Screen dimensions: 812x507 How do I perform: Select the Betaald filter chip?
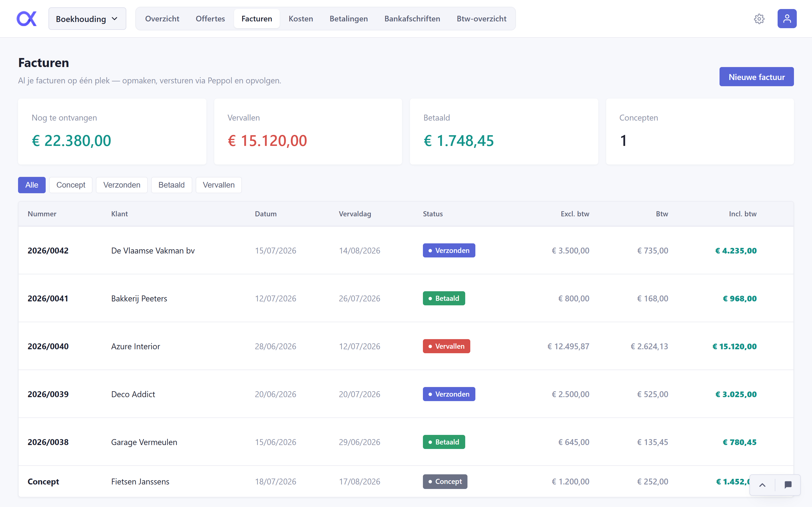[171, 185]
